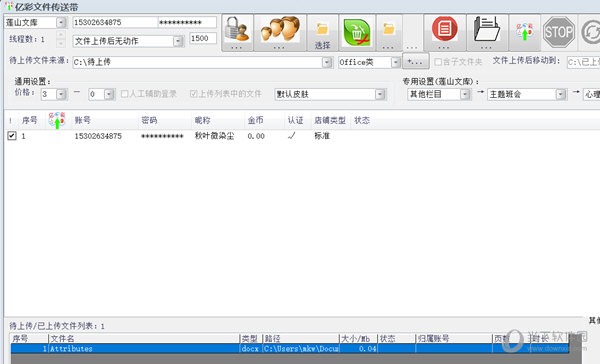Click the 认证 column header
Screen dimensions: 600x364
pyautogui.click(x=295, y=120)
